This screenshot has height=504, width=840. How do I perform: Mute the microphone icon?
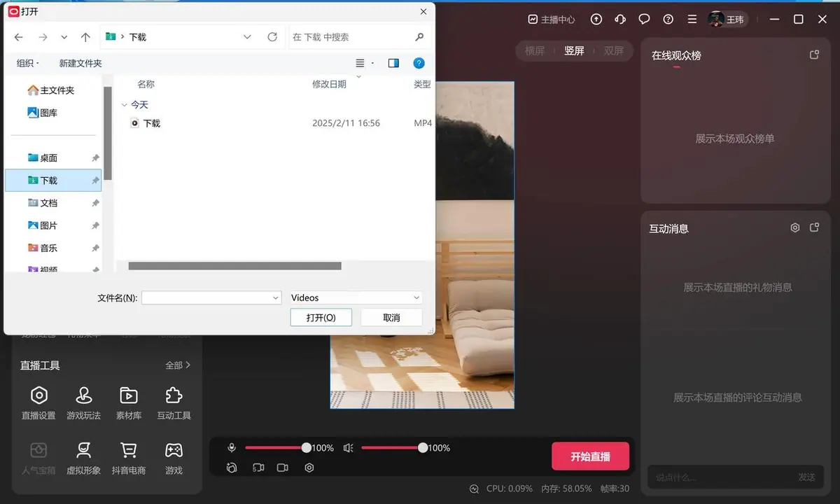[232, 448]
